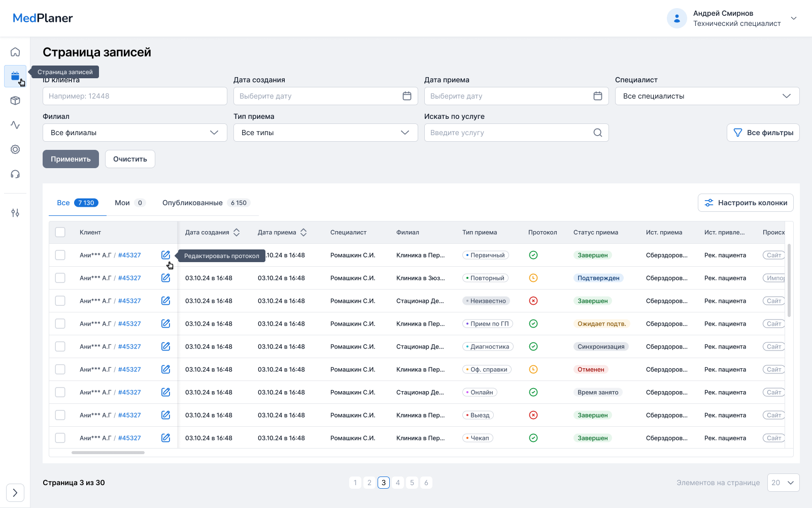Viewport: 812px width, 508px height.
Task: Select the checkbox for the Диагностика row
Action: click(x=60, y=346)
